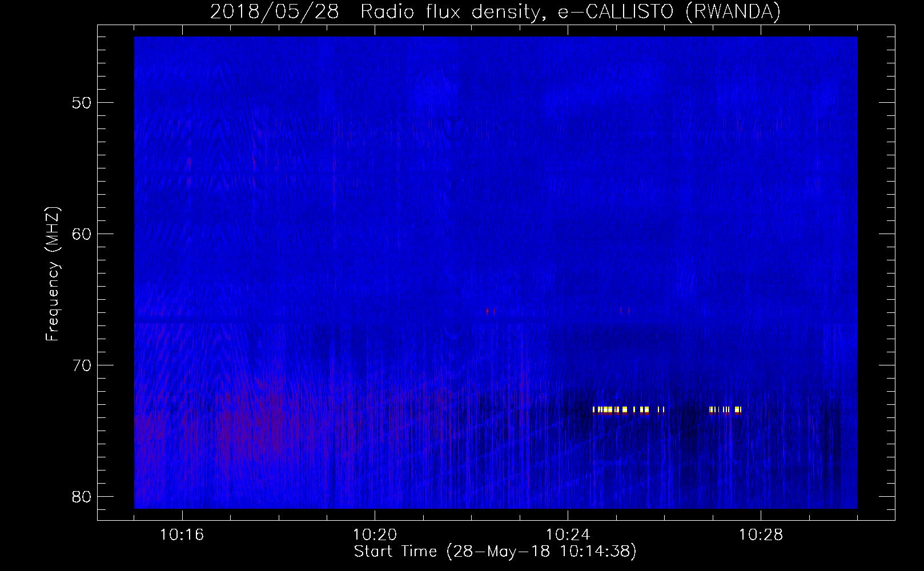
Task: Select the "Start Time (28-May-18 10:14:38)" axis label
Action: pos(495,552)
